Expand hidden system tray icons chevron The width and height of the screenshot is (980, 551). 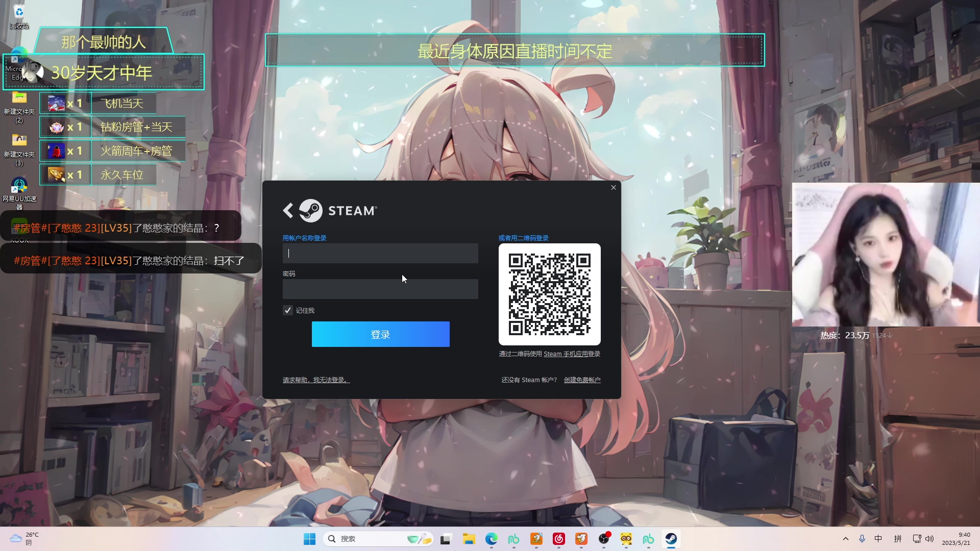tap(846, 539)
